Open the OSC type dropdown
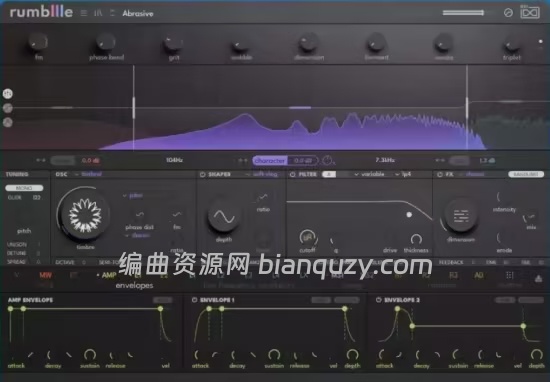 pyautogui.click(x=88, y=174)
